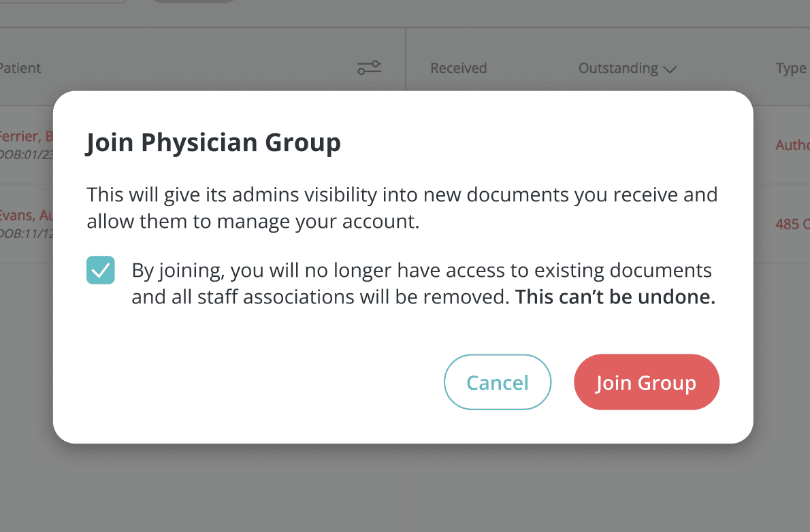Click "allow them to manage your account" text
810x532 pixels.
[x=253, y=222]
